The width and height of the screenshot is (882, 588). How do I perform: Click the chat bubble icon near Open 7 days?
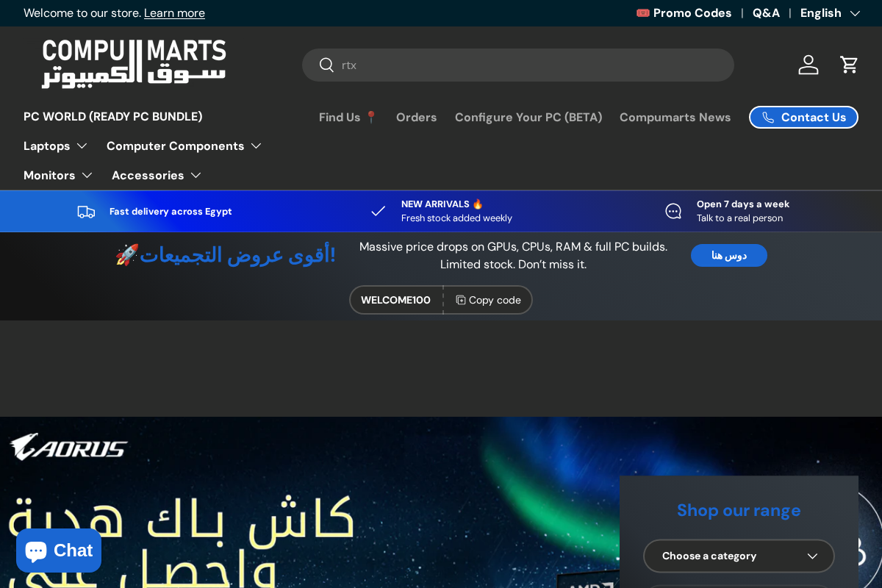[x=673, y=211]
